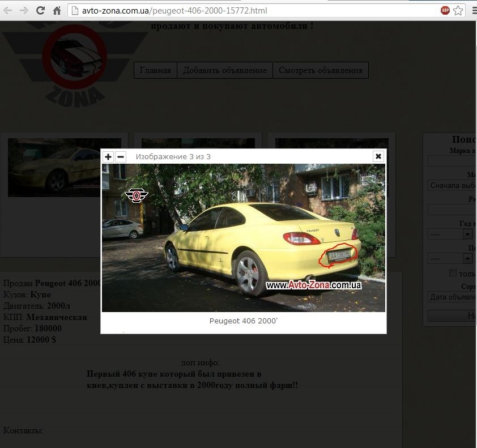Open the "Смотреть объявления" menu item
Image resolution: width=477 pixels, height=448 pixels.
[321, 70]
